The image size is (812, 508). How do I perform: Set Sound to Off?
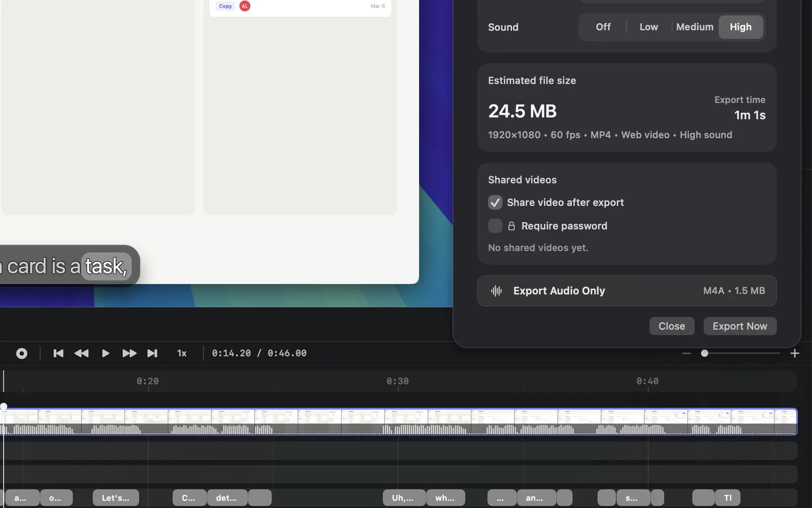(603, 27)
